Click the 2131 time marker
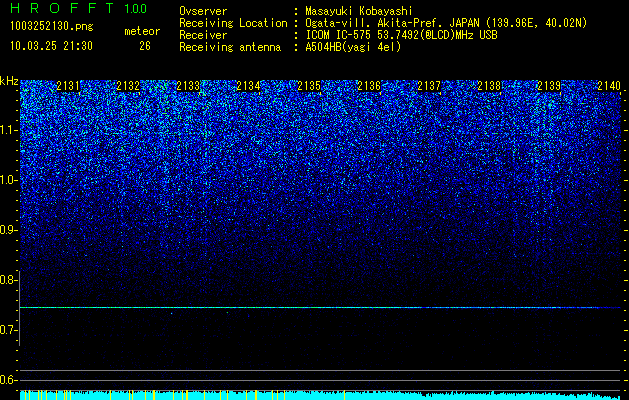Image resolution: width=629 pixels, height=400 pixels. click(x=68, y=86)
